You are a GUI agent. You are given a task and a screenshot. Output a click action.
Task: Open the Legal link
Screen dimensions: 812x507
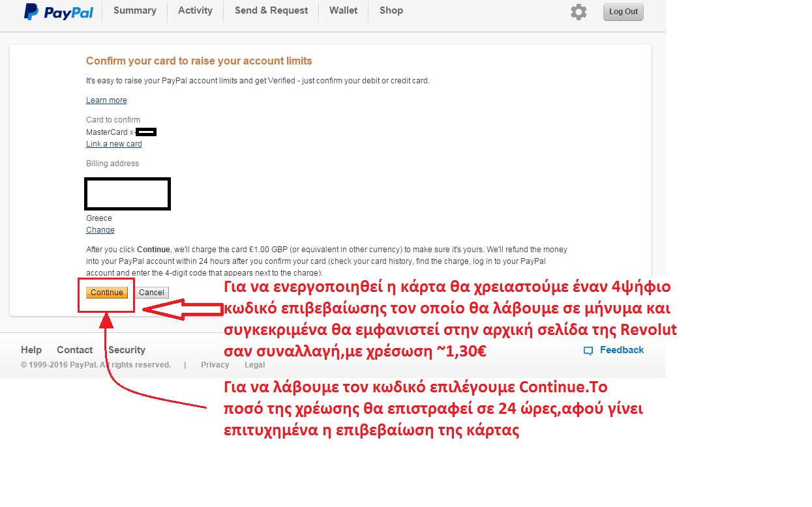255,365
